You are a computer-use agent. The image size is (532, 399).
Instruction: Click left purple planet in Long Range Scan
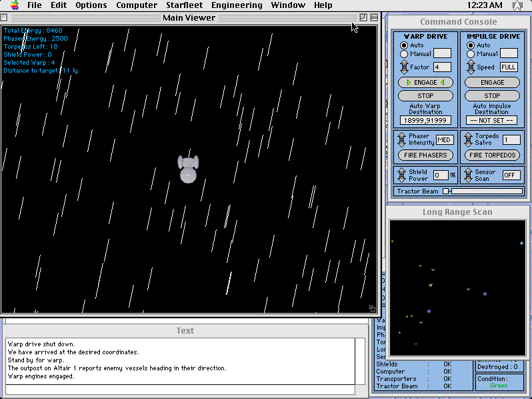(429, 311)
